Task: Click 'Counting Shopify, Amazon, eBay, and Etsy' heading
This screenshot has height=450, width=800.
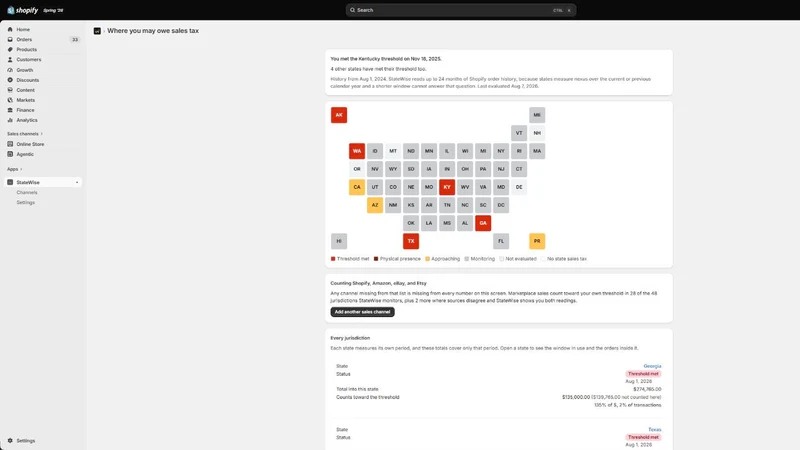Action: coord(378,283)
